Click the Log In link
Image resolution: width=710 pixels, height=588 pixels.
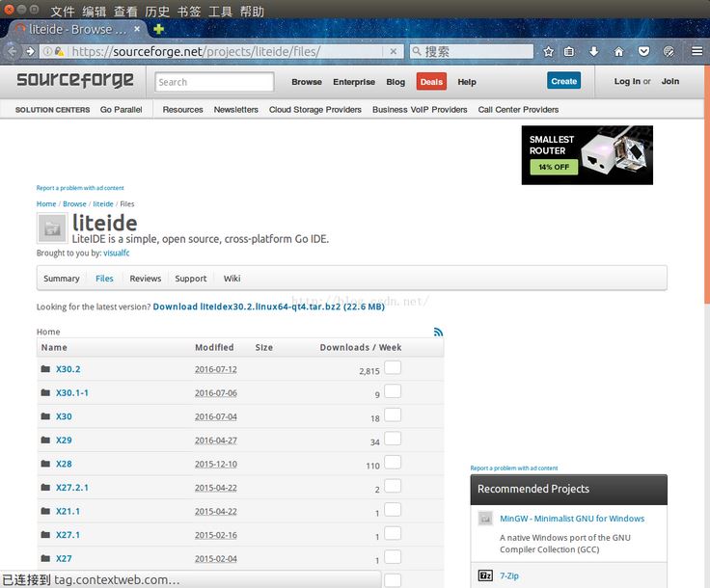(x=627, y=81)
